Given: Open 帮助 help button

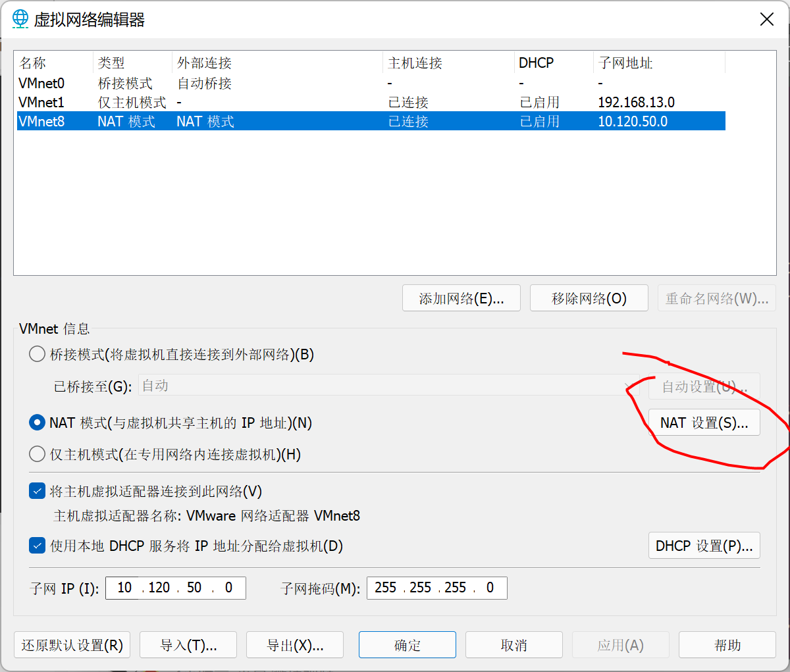Looking at the screenshot, I should (727, 645).
